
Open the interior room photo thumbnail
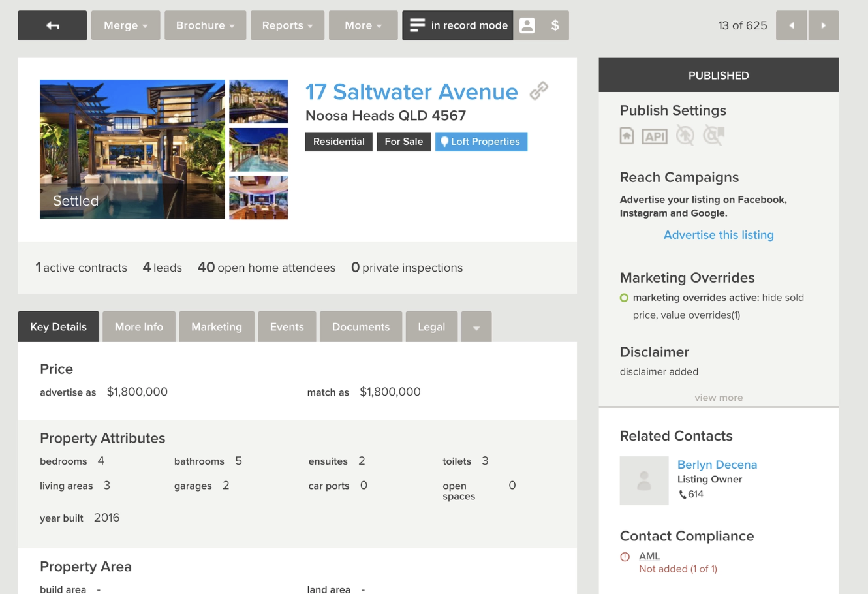click(258, 198)
